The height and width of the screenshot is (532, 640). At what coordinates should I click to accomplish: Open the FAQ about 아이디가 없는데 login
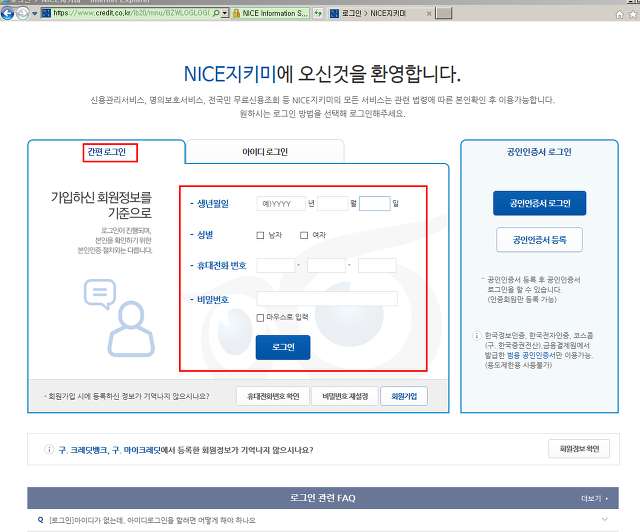(152, 520)
